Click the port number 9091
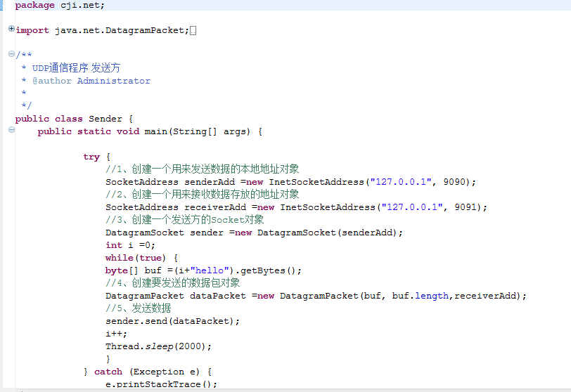This screenshot has height=392, width=571. click(466, 207)
